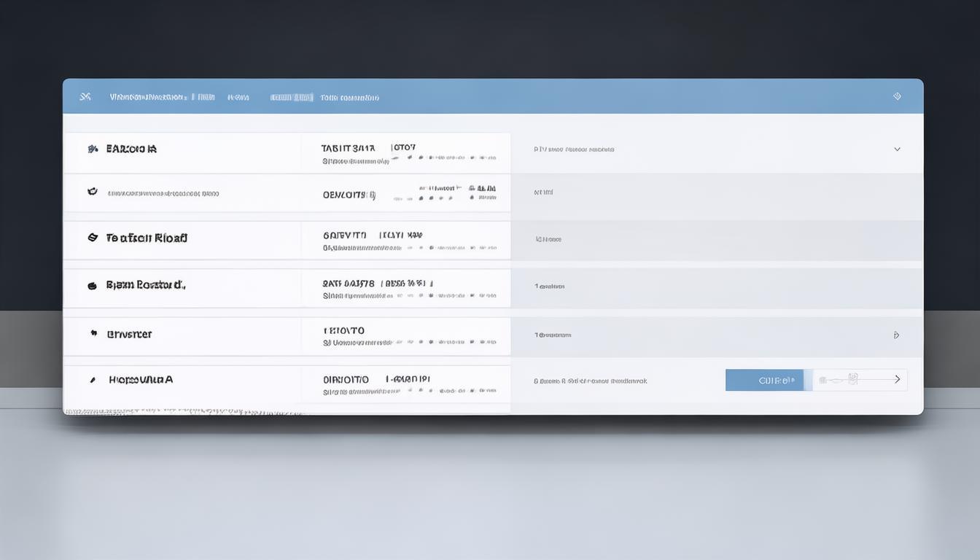Click the label text in the bottom right-hand row
This screenshot has height=560, width=980.
(x=591, y=381)
